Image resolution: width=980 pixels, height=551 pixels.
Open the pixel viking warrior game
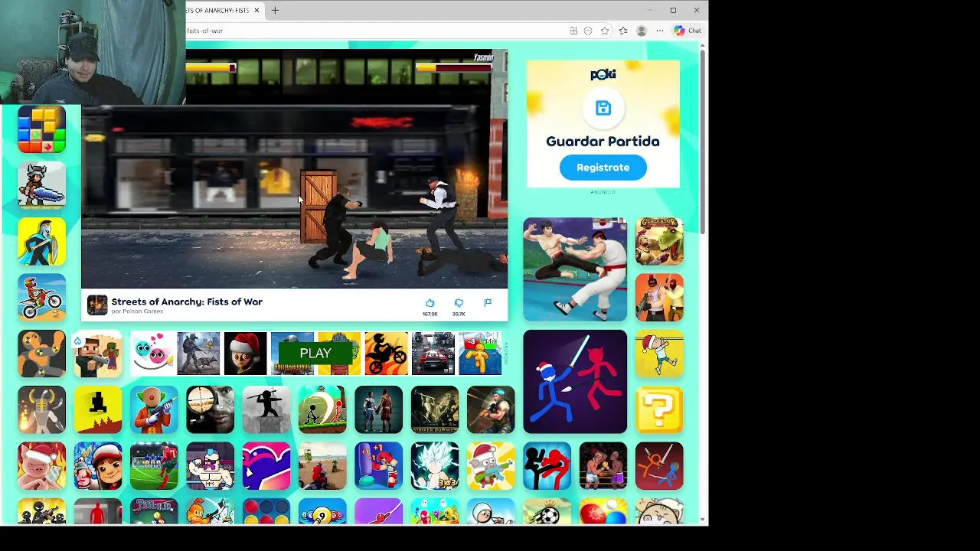(41, 184)
